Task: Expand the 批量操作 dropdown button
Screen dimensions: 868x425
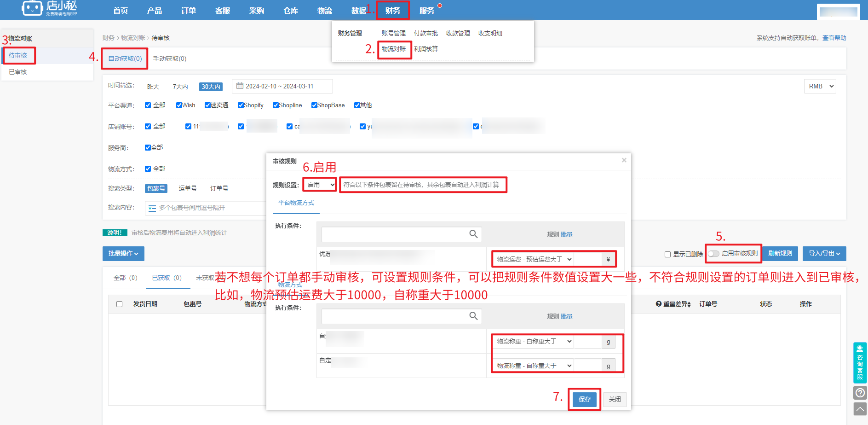Action: [123, 254]
